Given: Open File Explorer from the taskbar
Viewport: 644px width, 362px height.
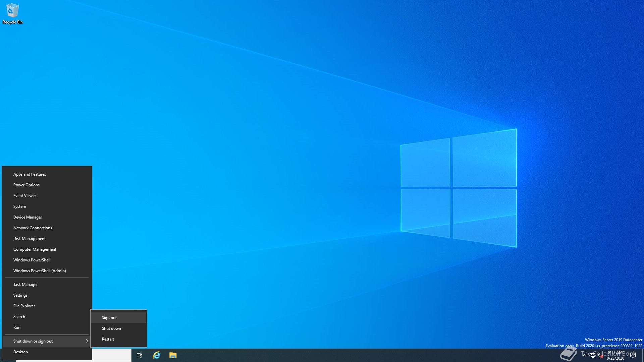Looking at the screenshot, I should 173,355.
